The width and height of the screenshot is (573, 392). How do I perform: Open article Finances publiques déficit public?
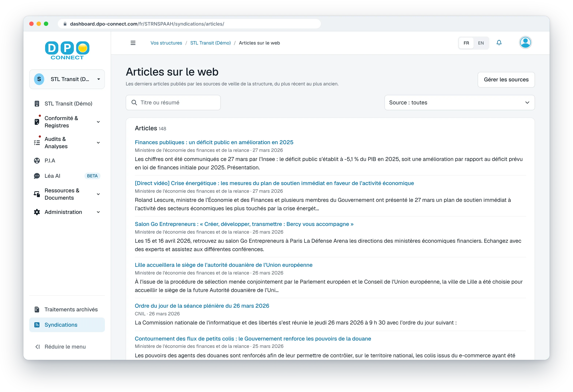pyautogui.click(x=214, y=142)
